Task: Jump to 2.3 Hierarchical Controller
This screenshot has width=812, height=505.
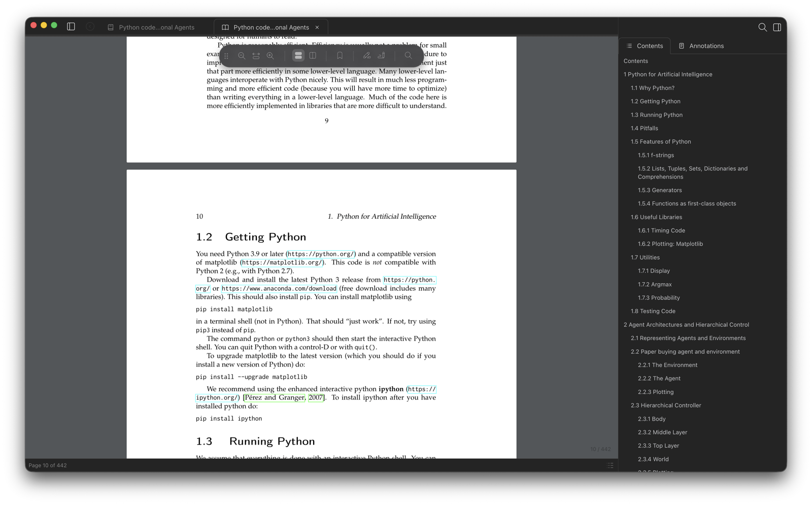Action: click(665, 406)
